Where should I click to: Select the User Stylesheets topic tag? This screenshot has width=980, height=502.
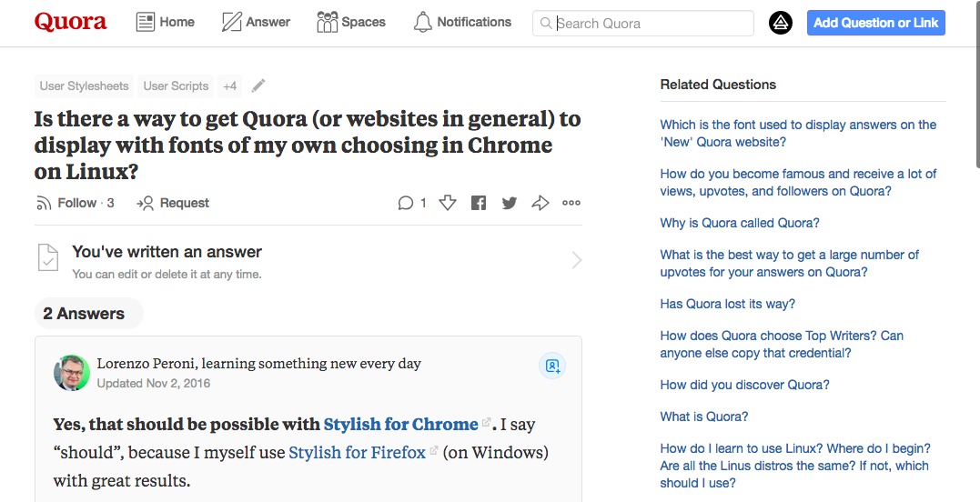click(x=85, y=86)
